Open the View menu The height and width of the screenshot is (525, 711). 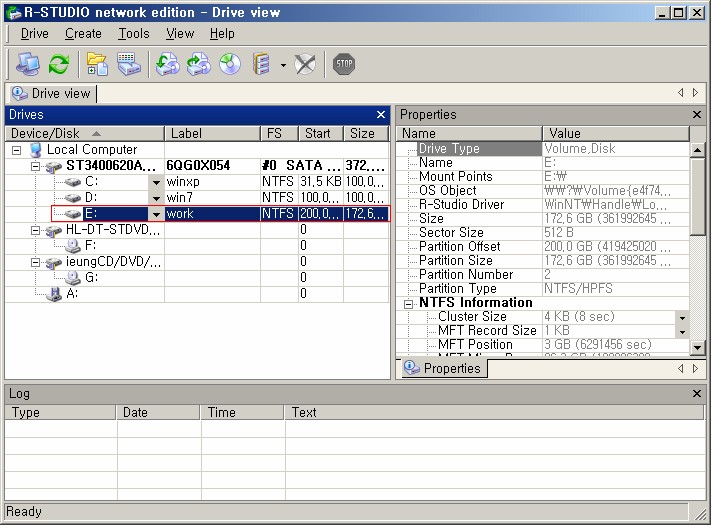point(180,34)
